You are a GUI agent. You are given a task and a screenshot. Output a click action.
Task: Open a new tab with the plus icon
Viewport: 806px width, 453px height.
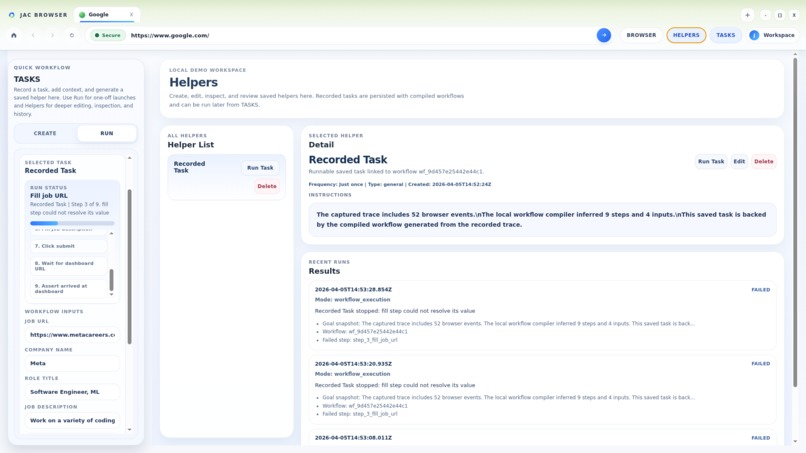coord(747,15)
